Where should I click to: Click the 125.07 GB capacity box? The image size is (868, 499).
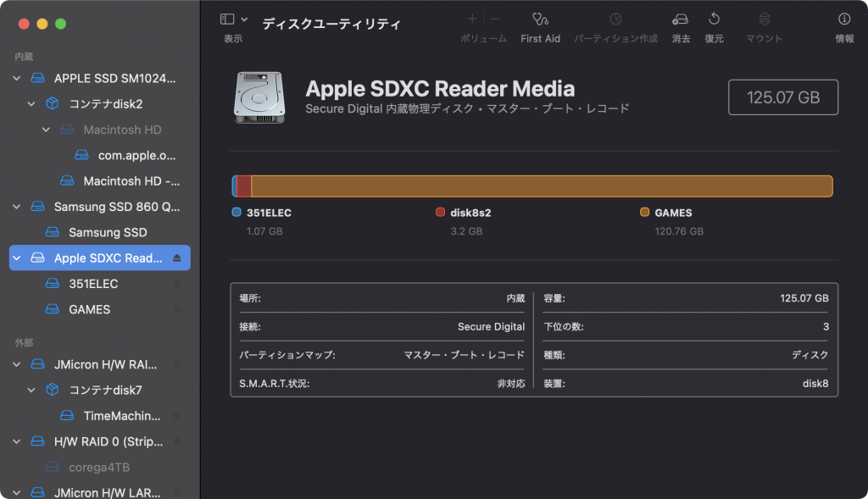[782, 97]
